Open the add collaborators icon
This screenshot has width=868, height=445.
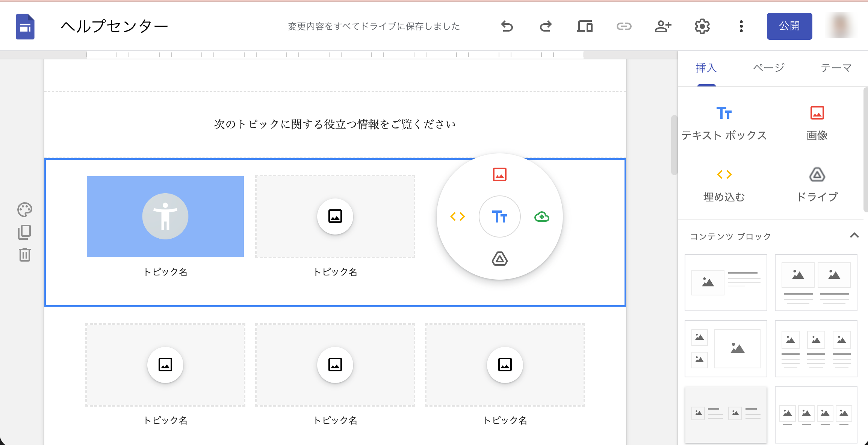point(663,26)
